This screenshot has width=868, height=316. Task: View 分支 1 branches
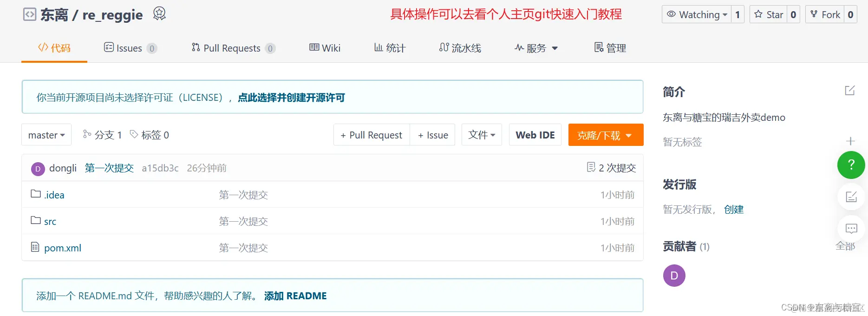102,135
